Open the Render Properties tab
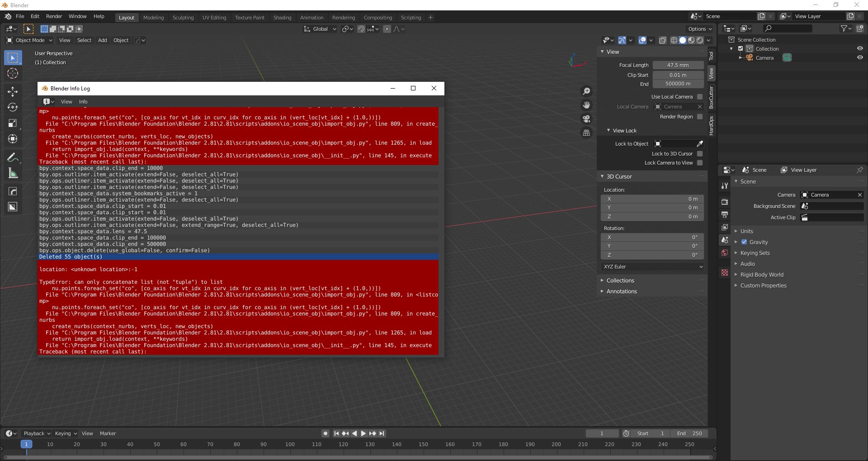 coord(725,202)
